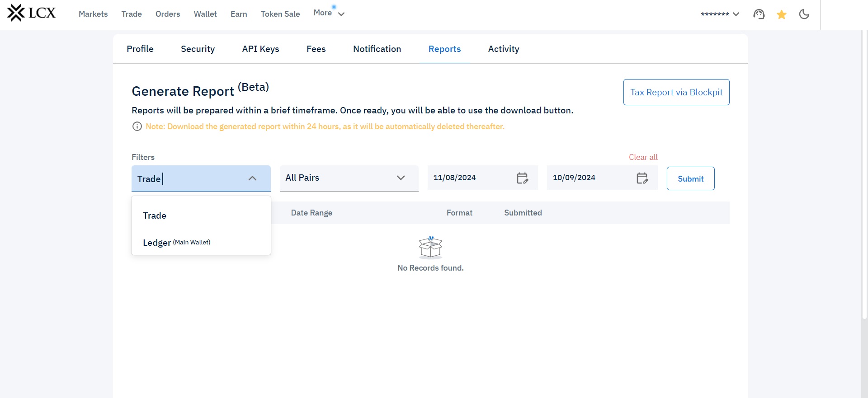This screenshot has width=868, height=398.
Task: Click the LCX logo
Action: click(31, 13)
